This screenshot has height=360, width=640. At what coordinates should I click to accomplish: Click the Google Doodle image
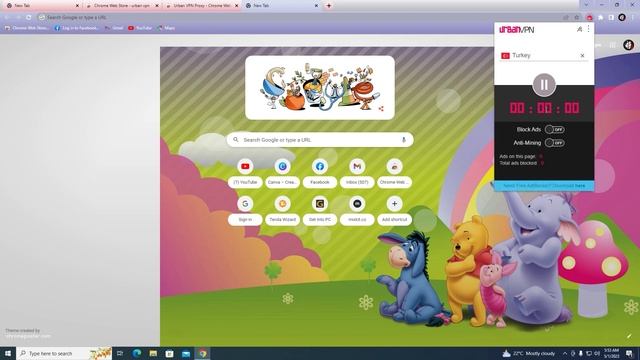(x=320, y=87)
